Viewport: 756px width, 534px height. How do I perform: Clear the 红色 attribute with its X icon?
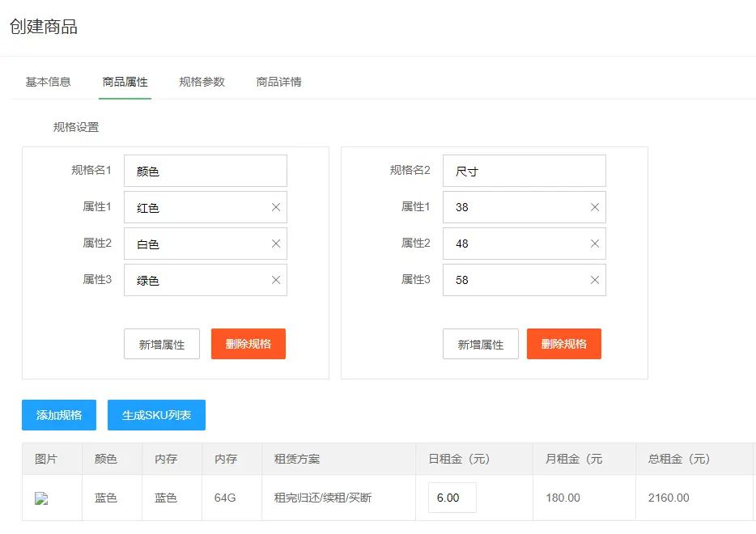(276, 207)
